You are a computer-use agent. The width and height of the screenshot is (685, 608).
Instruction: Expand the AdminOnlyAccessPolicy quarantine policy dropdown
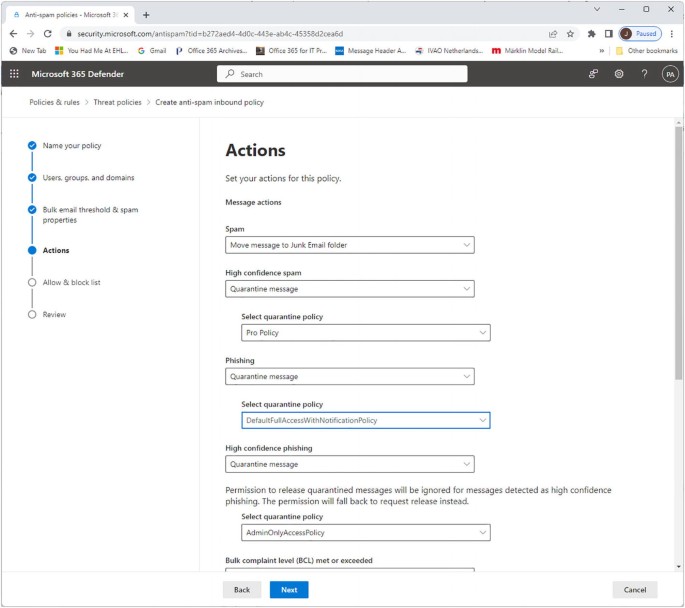tap(365, 533)
